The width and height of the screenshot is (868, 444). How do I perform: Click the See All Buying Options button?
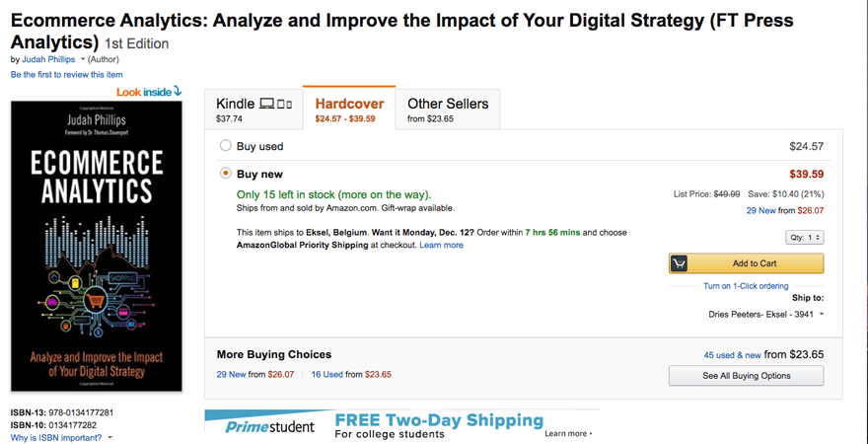[x=746, y=376]
